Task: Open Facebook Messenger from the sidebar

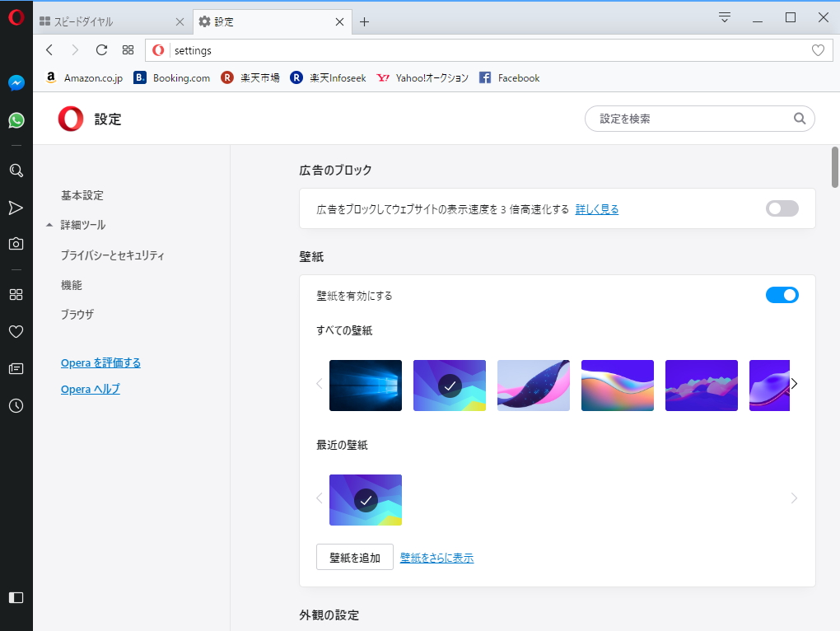Action: coord(16,82)
